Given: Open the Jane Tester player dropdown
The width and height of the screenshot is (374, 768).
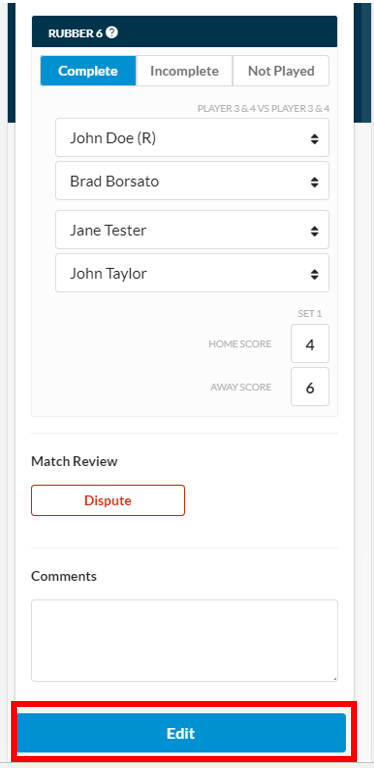Looking at the screenshot, I should point(192,230).
